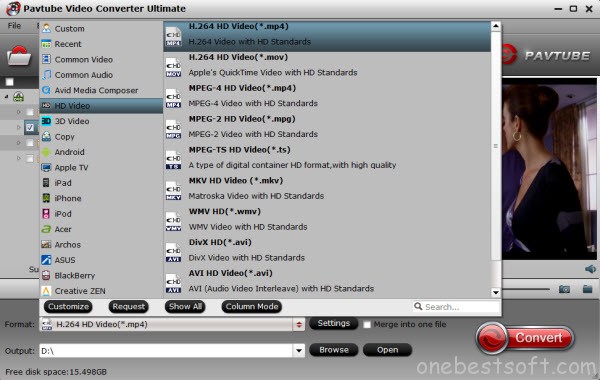Click the format Search field
Image resolution: width=600 pixels, height=380 pixels.
click(x=456, y=307)
